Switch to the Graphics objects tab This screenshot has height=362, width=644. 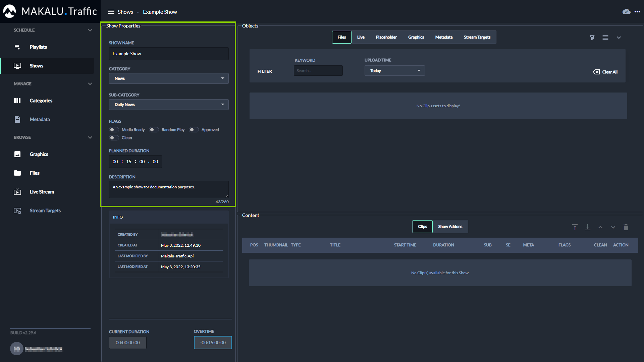[x=416, y=37]
